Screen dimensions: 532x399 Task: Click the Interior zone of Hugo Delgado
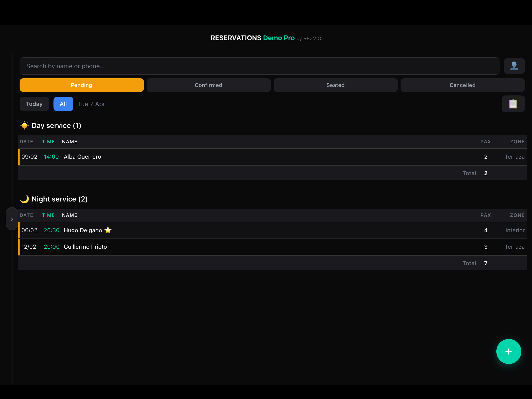tap(515, 230)
